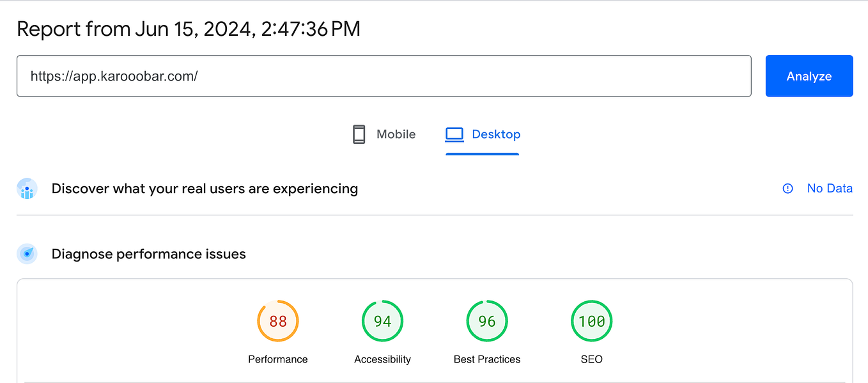Click the No Data info icon
This screenshot has width=868, height=383.
click(787, 189)
